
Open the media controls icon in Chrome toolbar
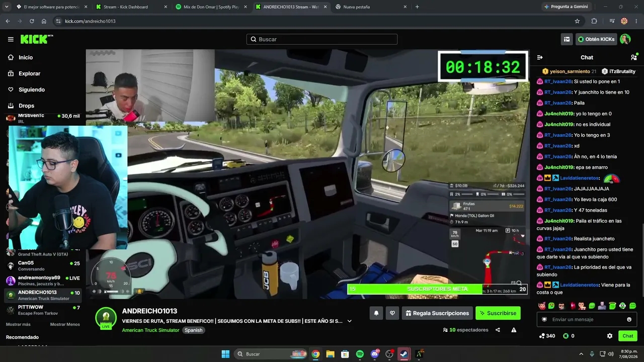point(612,21)
